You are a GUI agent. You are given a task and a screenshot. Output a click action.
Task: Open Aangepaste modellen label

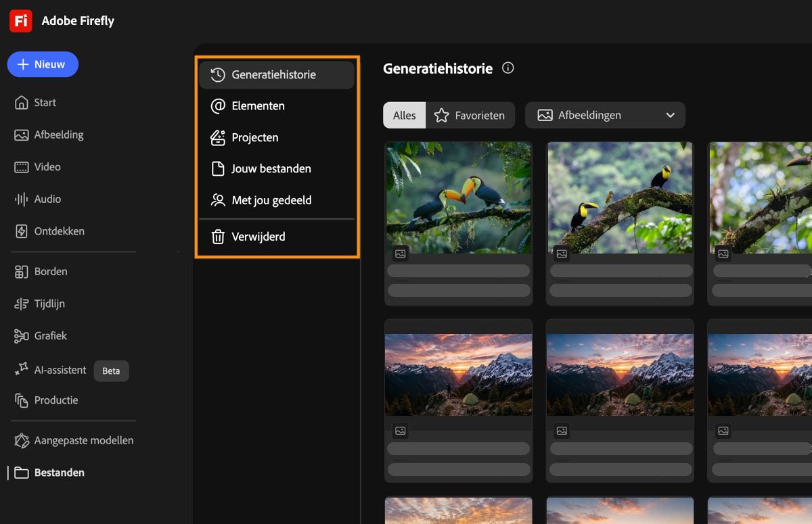pyautogui.click(x=84, y=441)
